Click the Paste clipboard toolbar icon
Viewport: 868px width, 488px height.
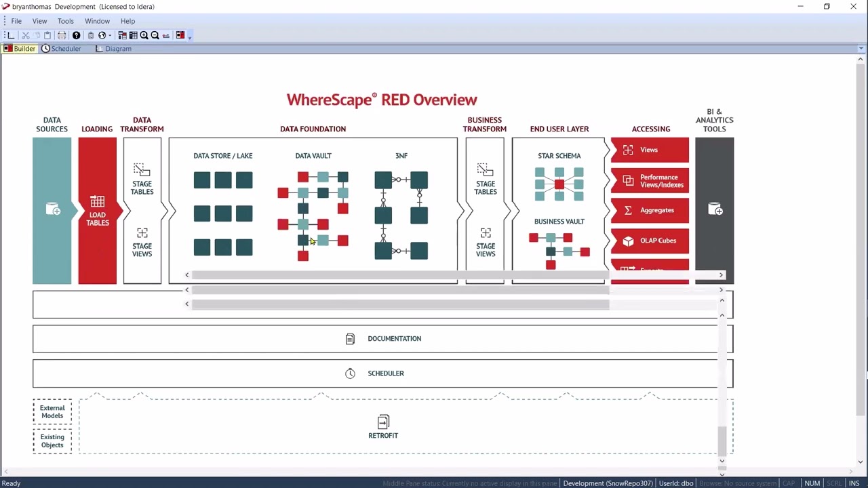pos(47,35)
